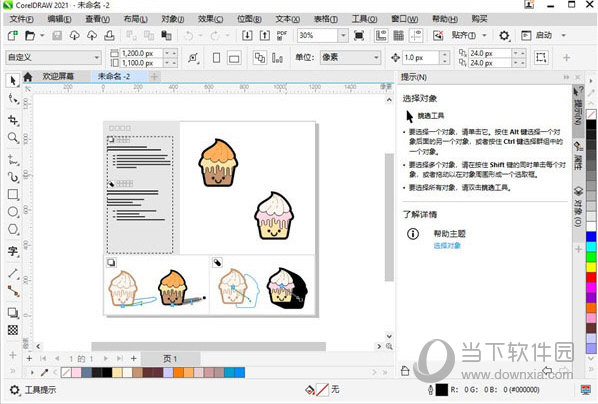The image size is (598, 404).
Task: Expand the 贴齐 snap-to dropdown
Action: click(x=485, y=35)
